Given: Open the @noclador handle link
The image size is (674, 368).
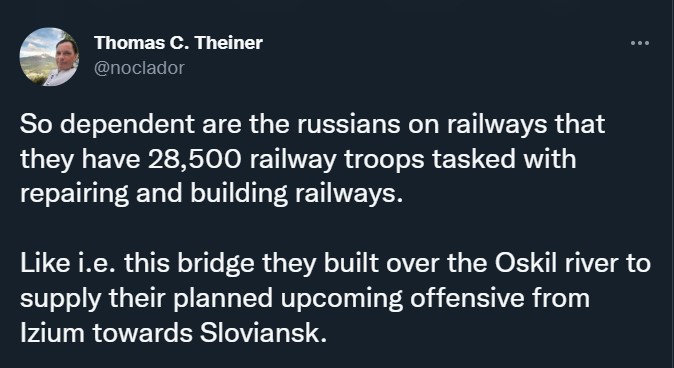Looking at the screenshot, I should click(139, 68).
